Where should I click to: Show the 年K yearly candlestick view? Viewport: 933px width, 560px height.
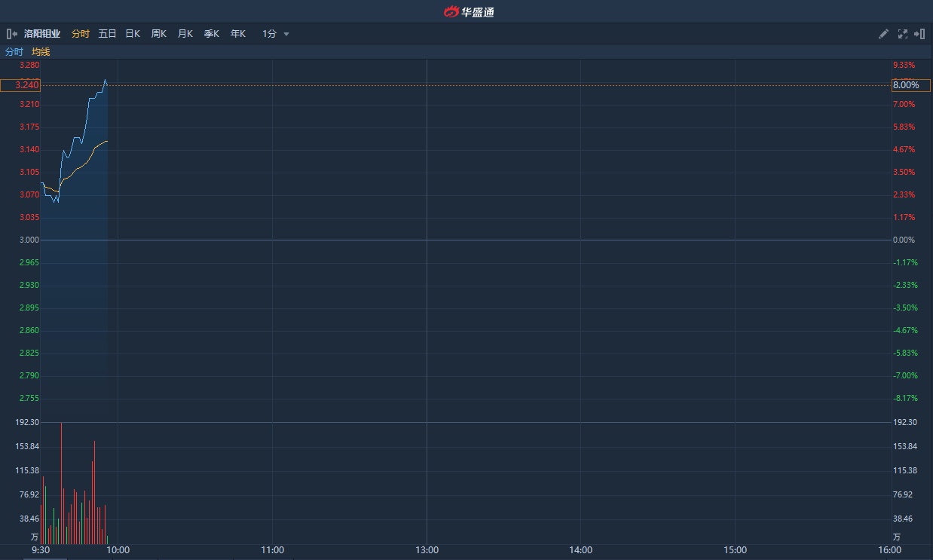pos(237,34)
